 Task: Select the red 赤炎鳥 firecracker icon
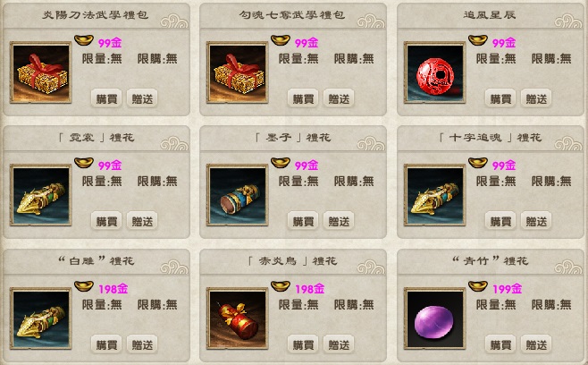pyautogui.click(x=237, y=318)
